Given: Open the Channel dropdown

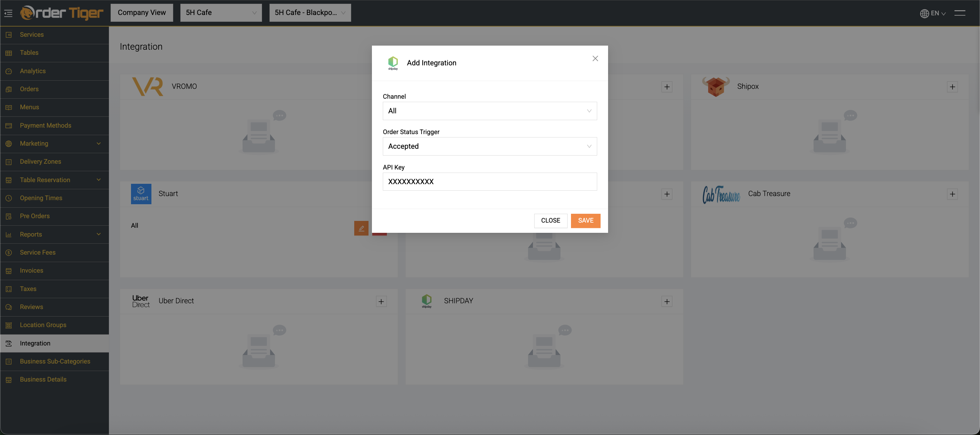Looking at the screenshot, I should click(489, 111).
